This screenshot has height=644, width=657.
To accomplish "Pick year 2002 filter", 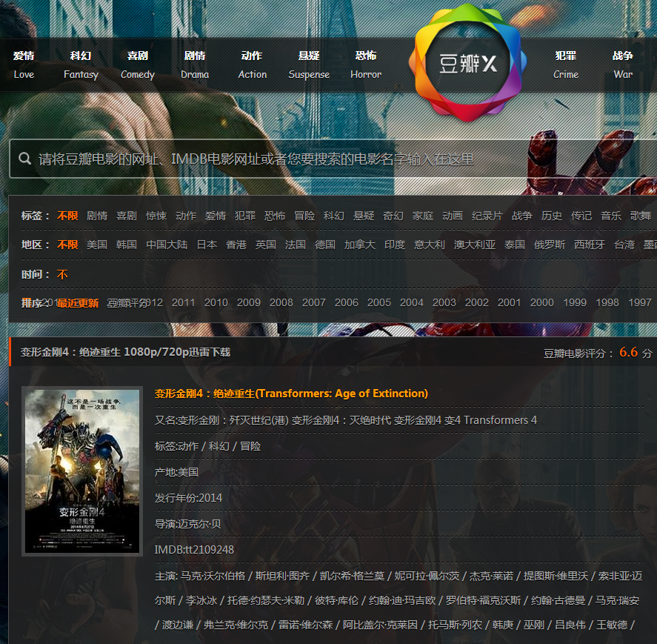I will [477, 302].
